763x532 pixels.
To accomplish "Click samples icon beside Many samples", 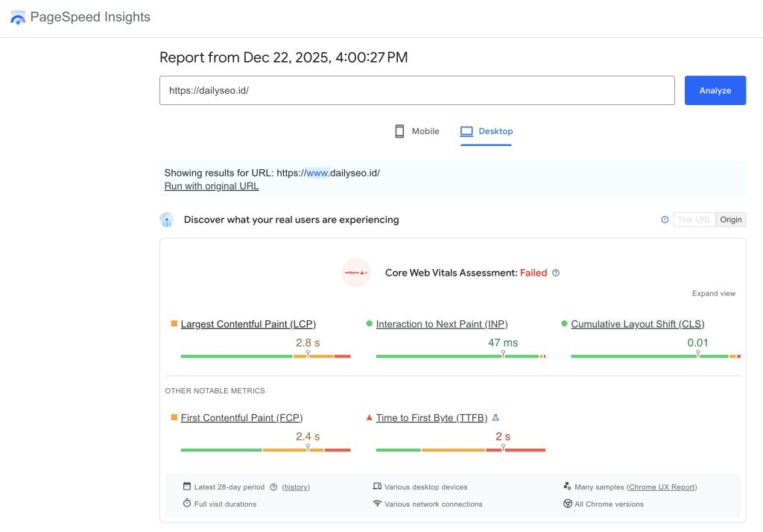I will [x=567, y=487].
